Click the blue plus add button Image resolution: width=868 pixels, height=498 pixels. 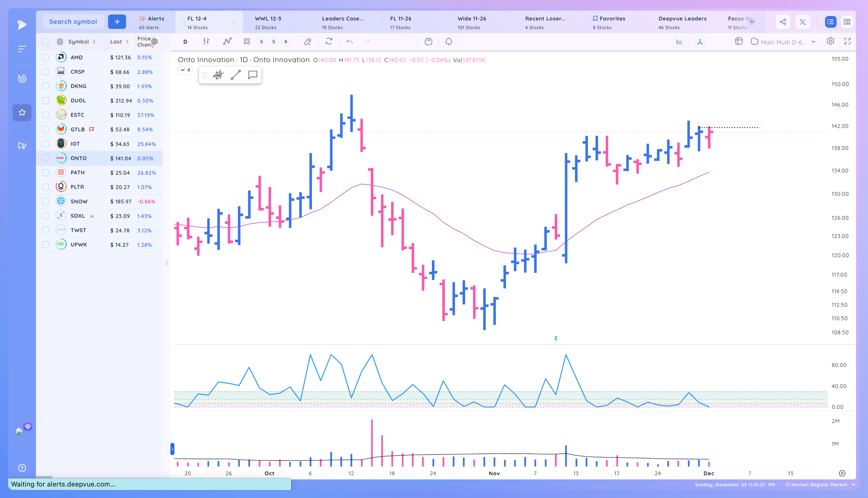[x=117, y=22]
